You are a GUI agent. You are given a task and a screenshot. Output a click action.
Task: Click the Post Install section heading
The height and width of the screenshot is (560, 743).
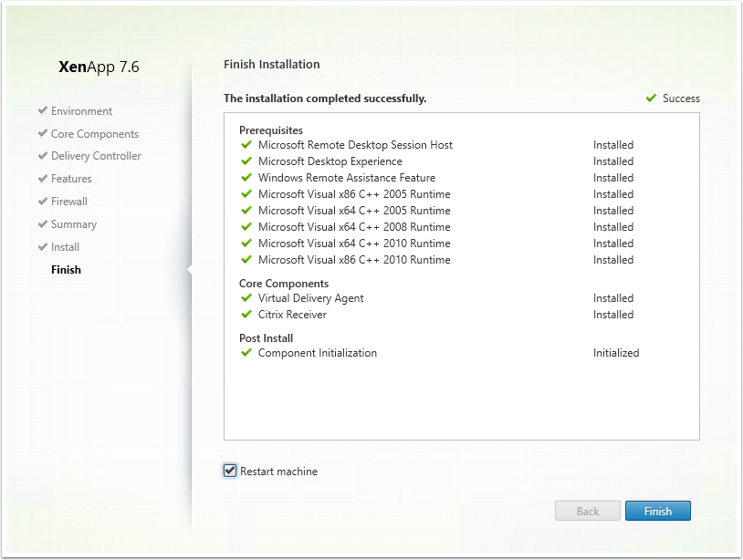click(x=267, y=338)
